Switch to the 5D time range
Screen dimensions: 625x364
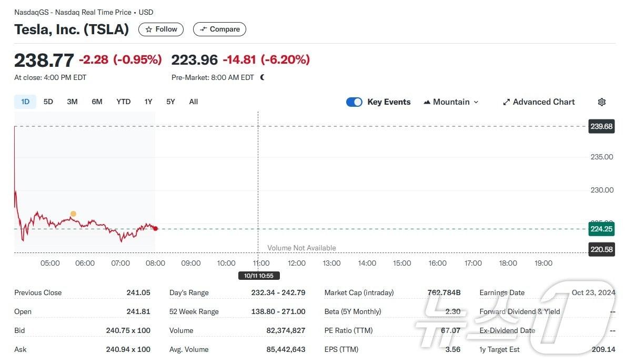point(48,102)
